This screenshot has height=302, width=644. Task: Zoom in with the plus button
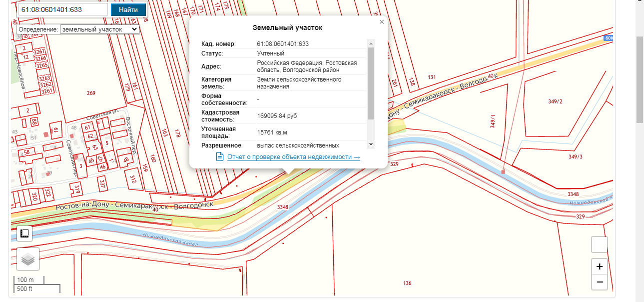click(x=600, y=266)
